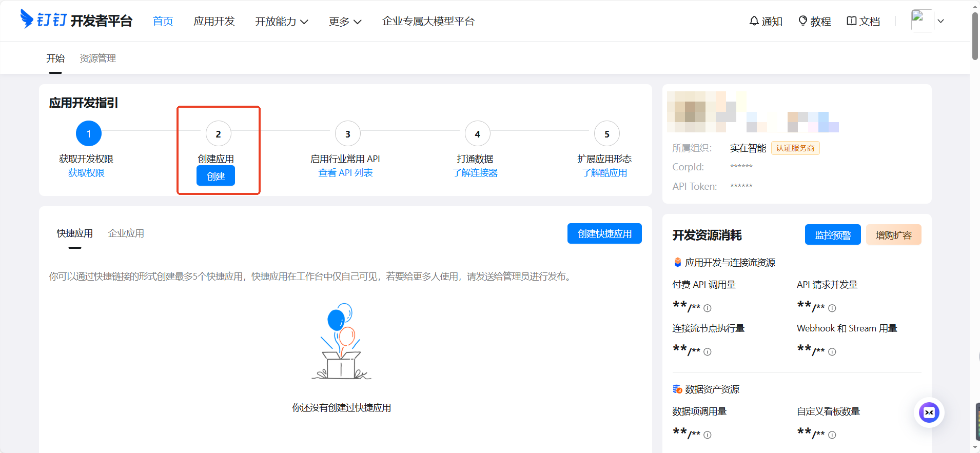Switch to the 资源管理 tab
The height and width of the screenshot is (453, 980).
coord(97,58)
